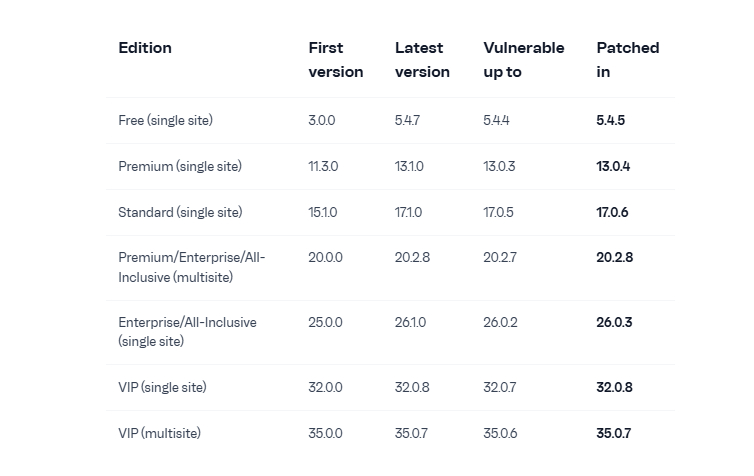
Task: Select the VIP (multisite) edition cell
Action: pos(159,433)
